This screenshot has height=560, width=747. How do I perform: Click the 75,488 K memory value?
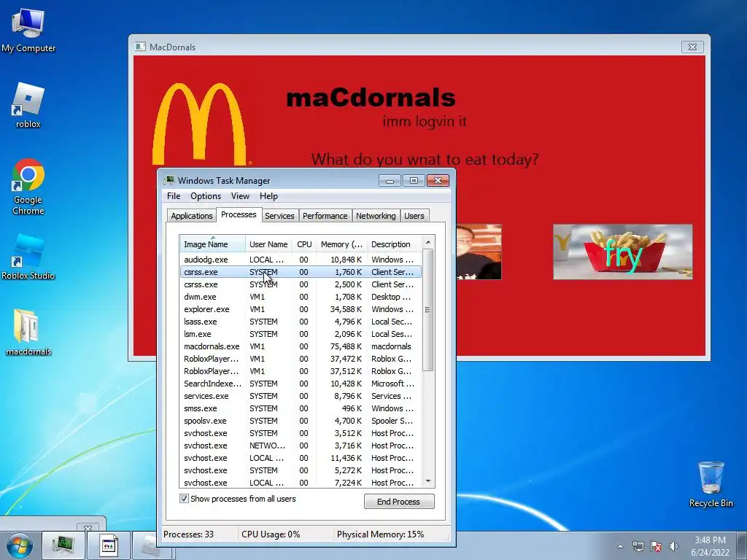tap(345, 346)
